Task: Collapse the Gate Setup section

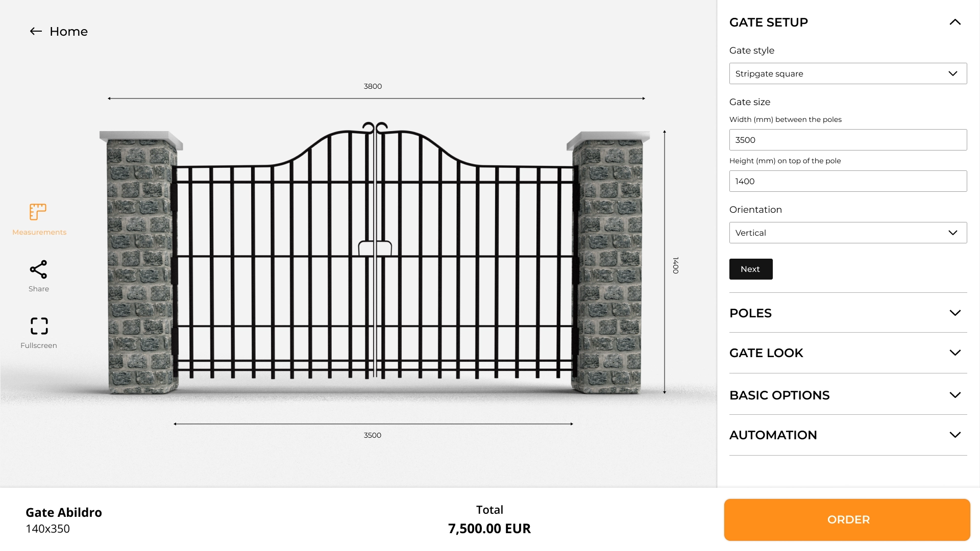Action: (954, 22)
